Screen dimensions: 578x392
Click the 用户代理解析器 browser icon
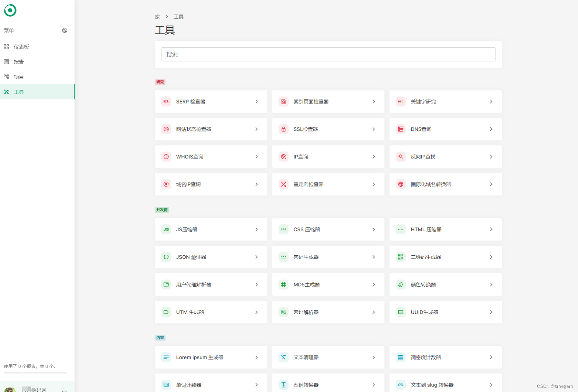coord(166,285)
